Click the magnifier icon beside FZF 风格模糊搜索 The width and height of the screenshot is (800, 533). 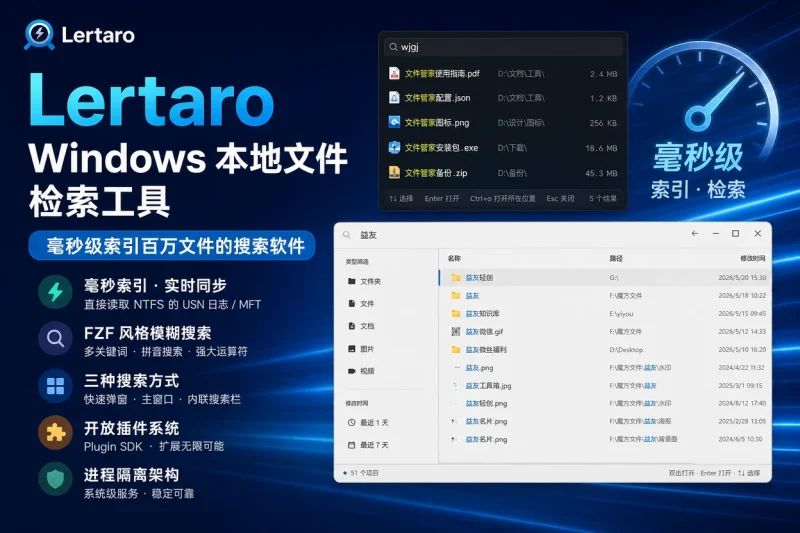[x=55, y=338]
